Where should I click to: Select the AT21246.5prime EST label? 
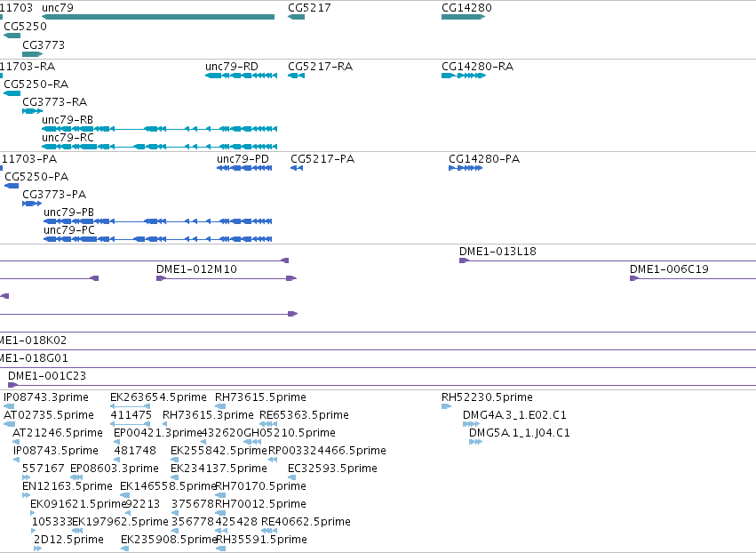(58, 433)
